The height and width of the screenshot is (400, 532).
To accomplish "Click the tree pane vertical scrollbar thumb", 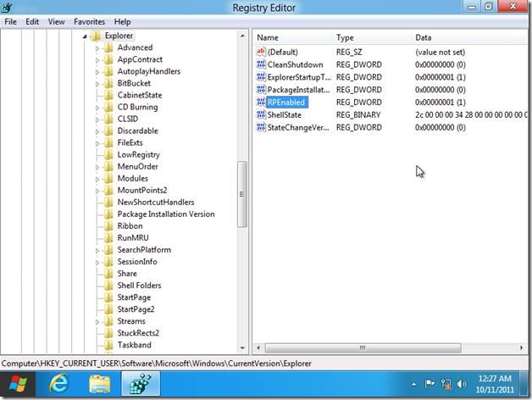I will 242,194.
